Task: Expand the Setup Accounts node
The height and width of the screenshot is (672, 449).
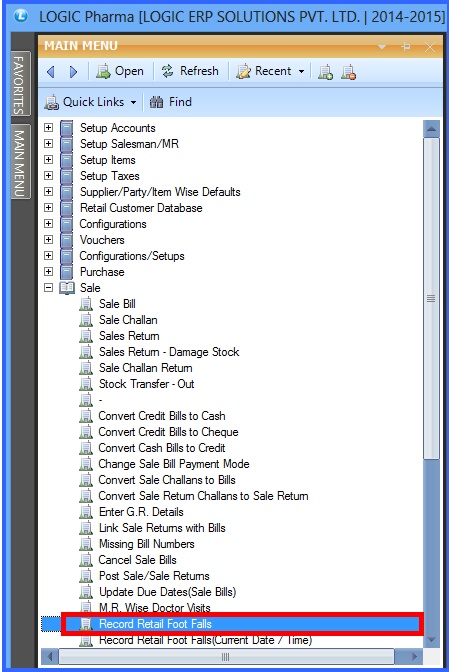Action: (x=48, y=128)
